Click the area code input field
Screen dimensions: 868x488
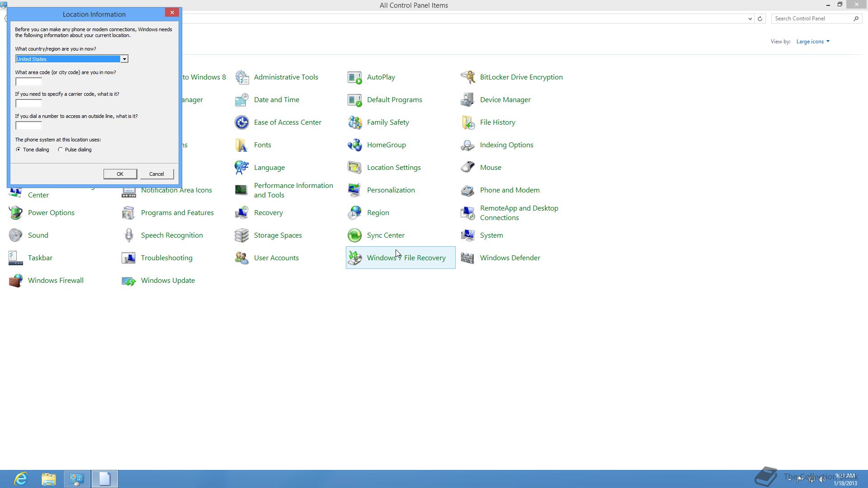[28, 82]
